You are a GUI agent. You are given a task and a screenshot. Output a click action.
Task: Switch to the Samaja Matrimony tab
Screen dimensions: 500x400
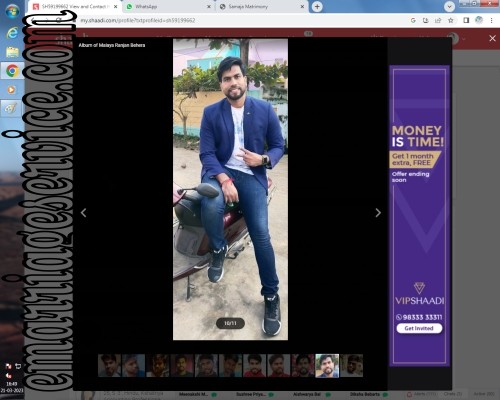260,7
